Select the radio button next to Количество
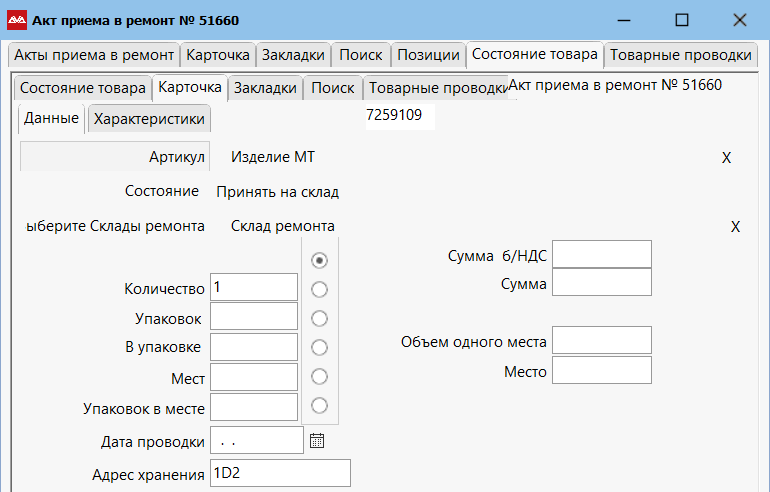This screenshot has width=770, height=492. pyautogui.click(x=320, y=289)
